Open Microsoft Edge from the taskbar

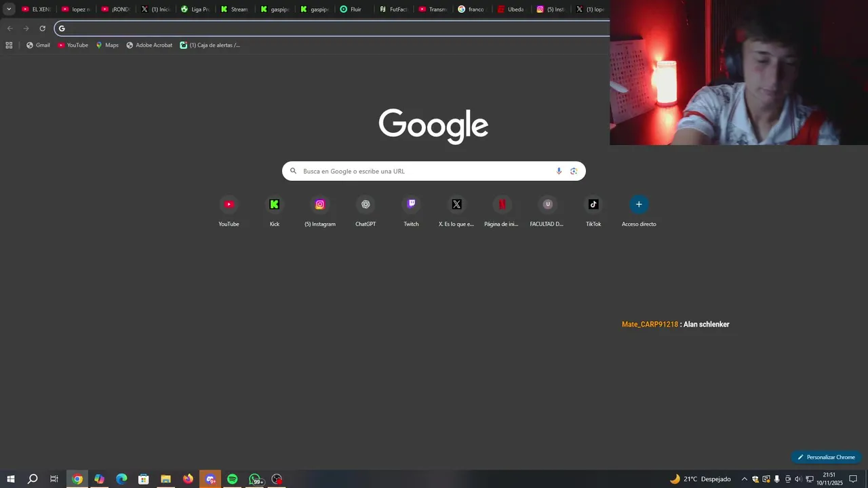click(121, 479)
